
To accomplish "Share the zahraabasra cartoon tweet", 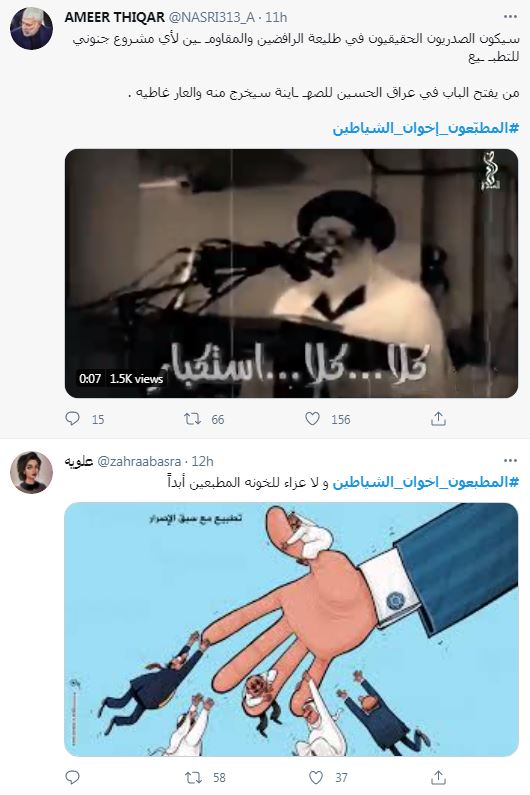I will click(x=438, y=777).
